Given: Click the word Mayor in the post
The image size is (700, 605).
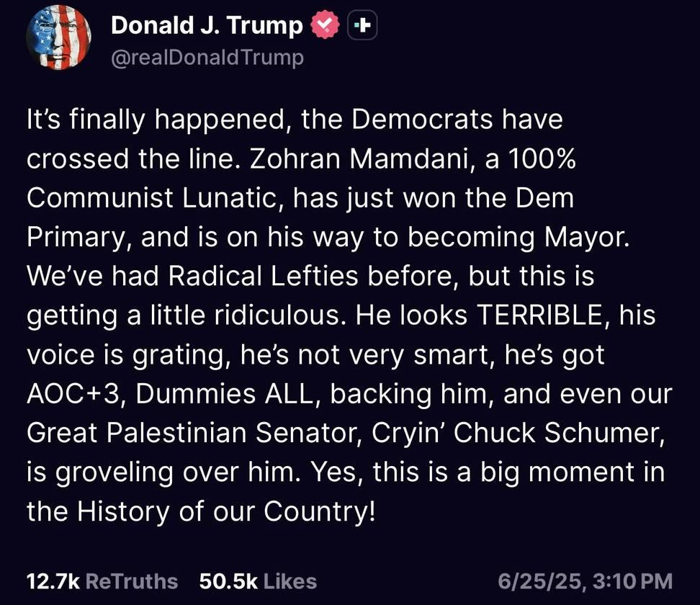Looking at the screenshot, I should 586,238.
